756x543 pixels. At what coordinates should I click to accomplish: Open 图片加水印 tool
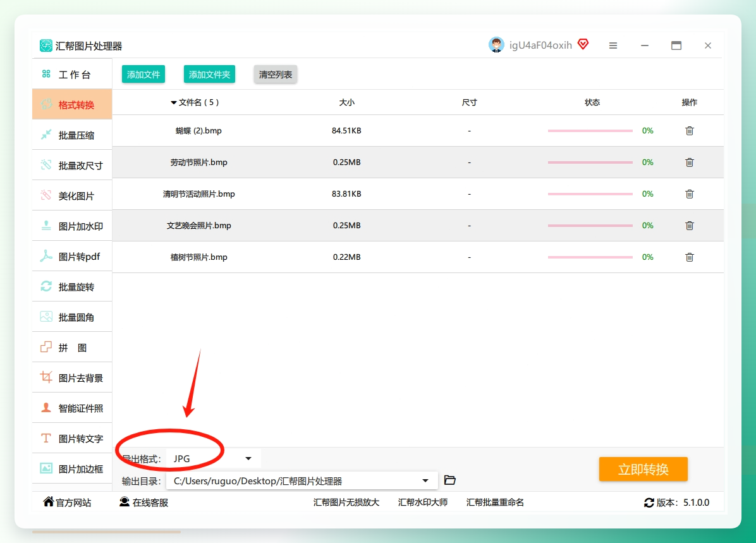(x=72, y=226)
